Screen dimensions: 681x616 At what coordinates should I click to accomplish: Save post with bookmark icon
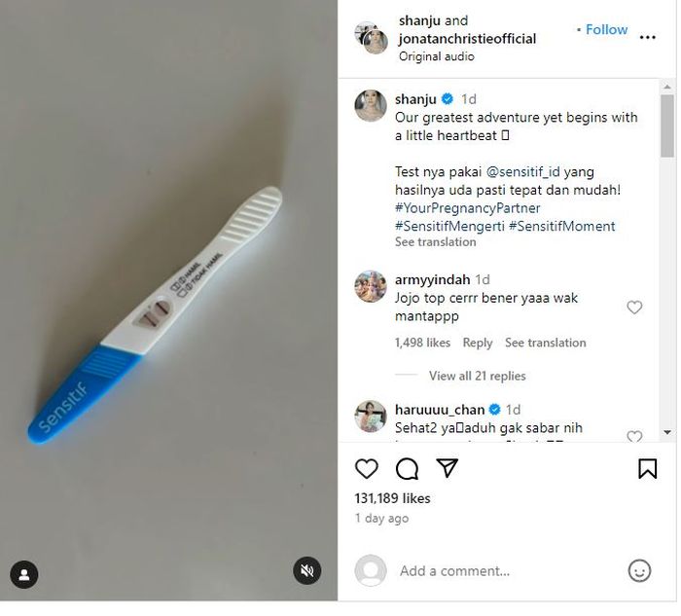click(x=647, y=469)
